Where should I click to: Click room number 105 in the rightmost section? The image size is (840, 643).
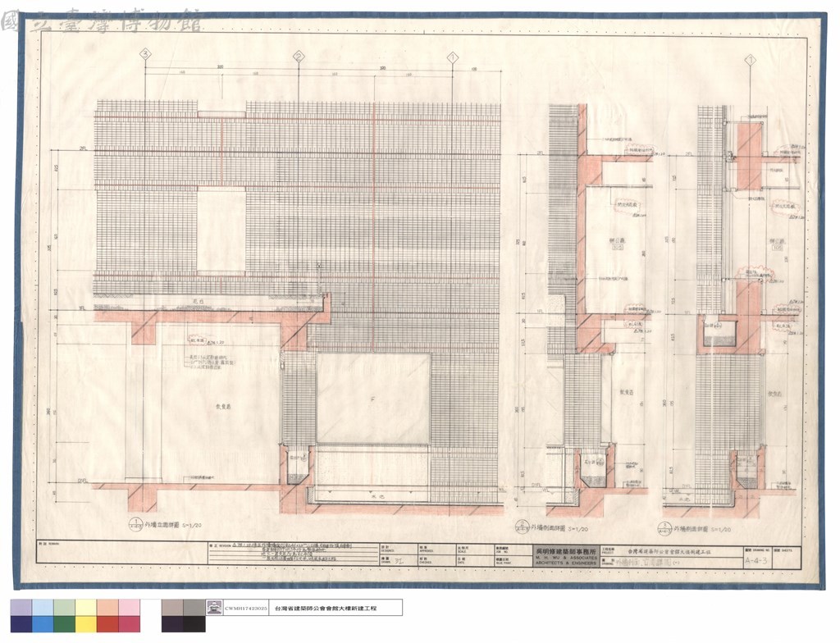point(779,249)
